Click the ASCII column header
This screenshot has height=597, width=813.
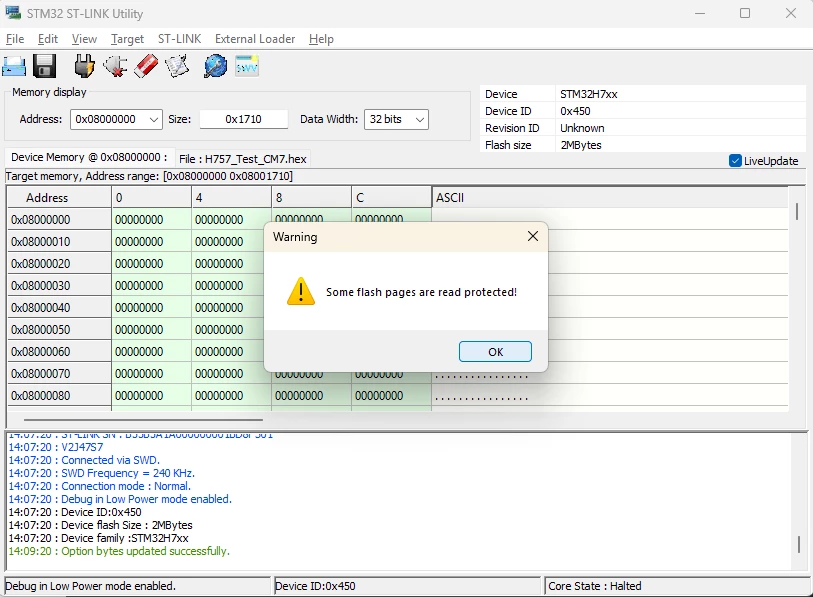click(x=610, y=198)
